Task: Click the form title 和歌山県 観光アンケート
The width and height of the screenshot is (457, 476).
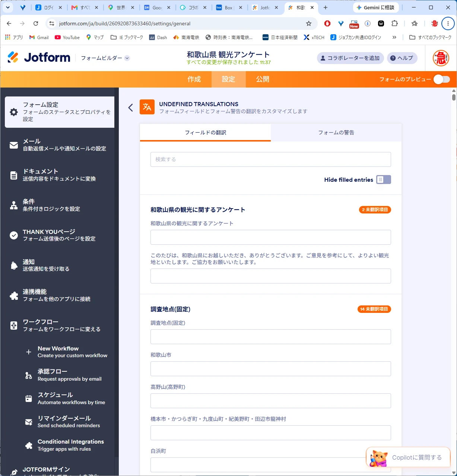Action: [228, 54]
